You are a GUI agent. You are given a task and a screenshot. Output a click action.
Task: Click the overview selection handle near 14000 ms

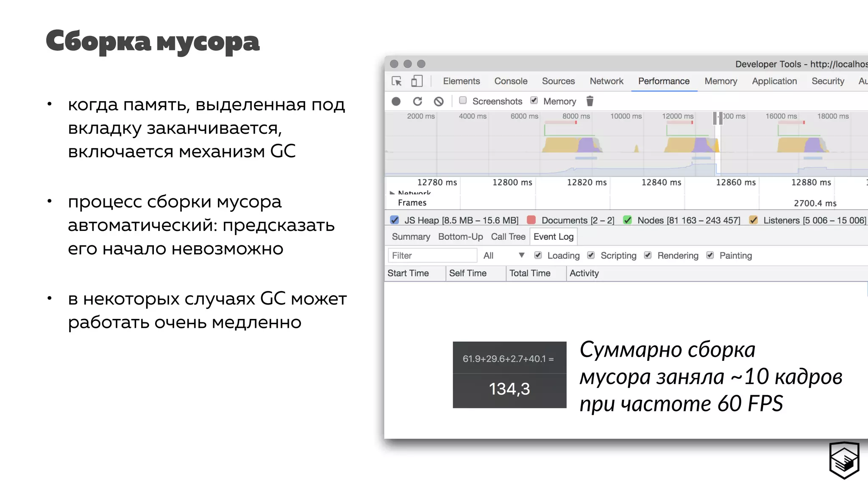pos(718,118)
